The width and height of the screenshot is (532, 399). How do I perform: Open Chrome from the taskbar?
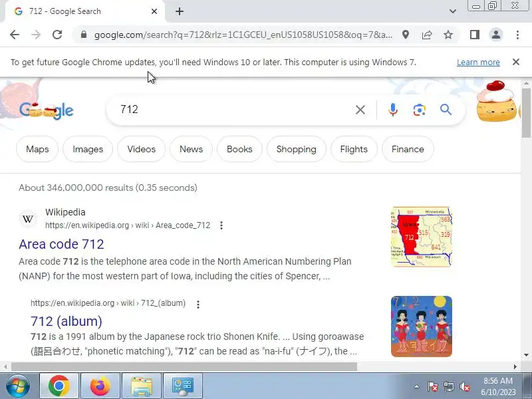59,386
